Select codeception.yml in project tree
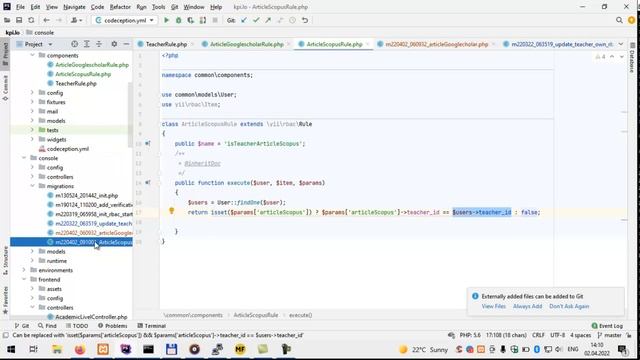Viewport: 640px width, 360px height. coord(68,149)
